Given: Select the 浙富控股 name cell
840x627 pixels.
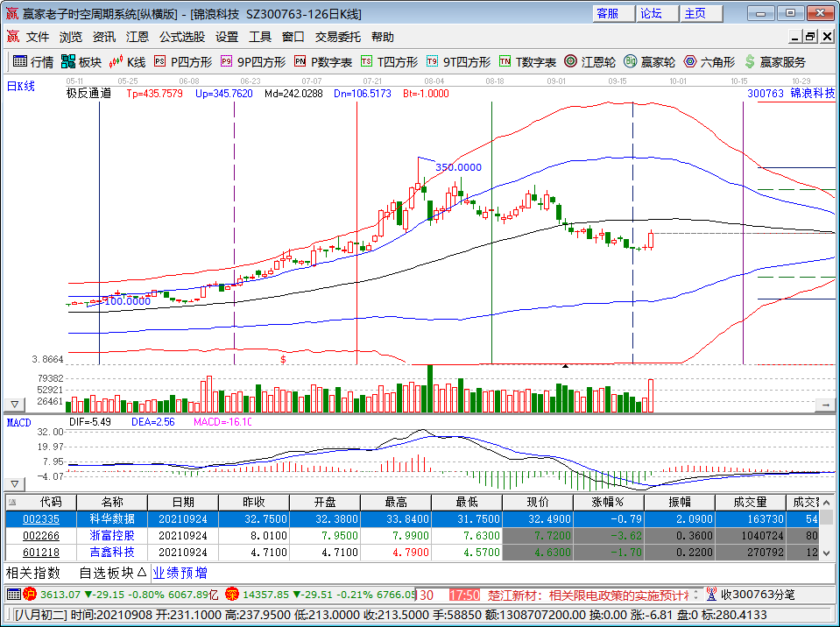Looking at the screenshot, I should tap(112, 536).
